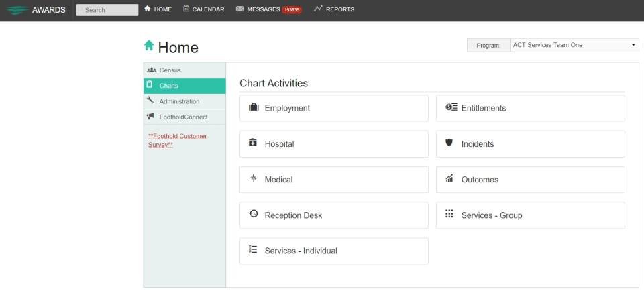The width and height of the screenshot is (644, 291).
Task: Click the dollar list icon beside Entitlements
Action: tap(451, 107)
